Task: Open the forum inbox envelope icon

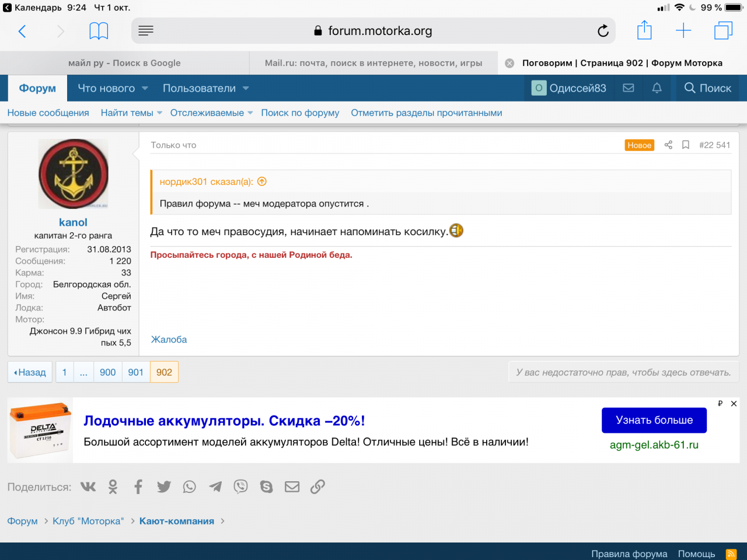Action: point(629,88)
